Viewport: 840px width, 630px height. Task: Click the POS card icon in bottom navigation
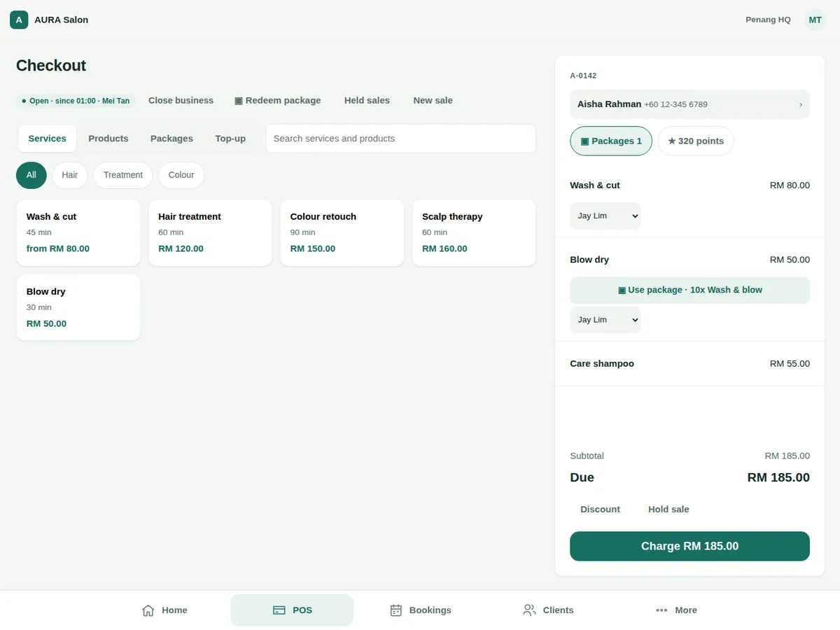click(x=279, y=610)
